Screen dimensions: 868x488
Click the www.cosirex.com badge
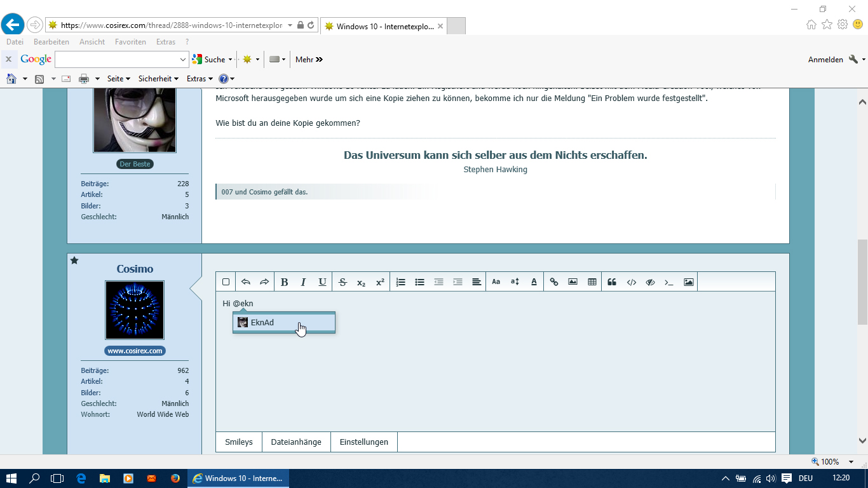click(135, 351)
